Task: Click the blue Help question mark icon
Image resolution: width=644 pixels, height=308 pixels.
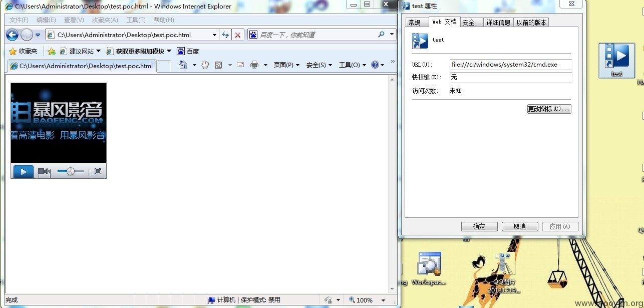Action: tap(375, 65)
